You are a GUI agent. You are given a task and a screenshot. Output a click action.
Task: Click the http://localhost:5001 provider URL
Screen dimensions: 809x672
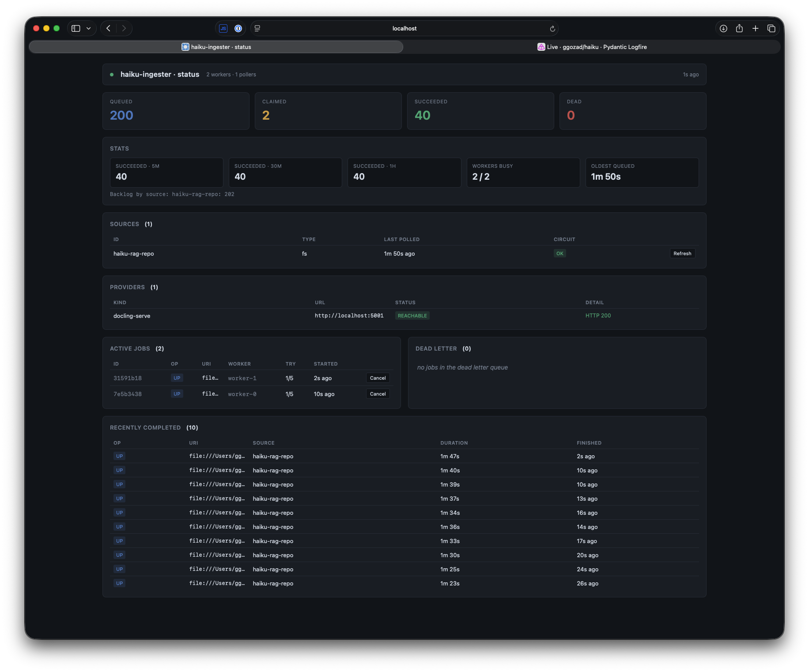coord(349,316)
